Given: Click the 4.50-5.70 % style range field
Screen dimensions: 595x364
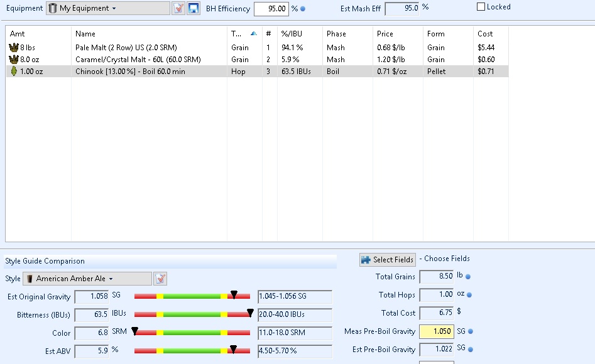Looking at the screenshot, I should (x=295, y=351).
